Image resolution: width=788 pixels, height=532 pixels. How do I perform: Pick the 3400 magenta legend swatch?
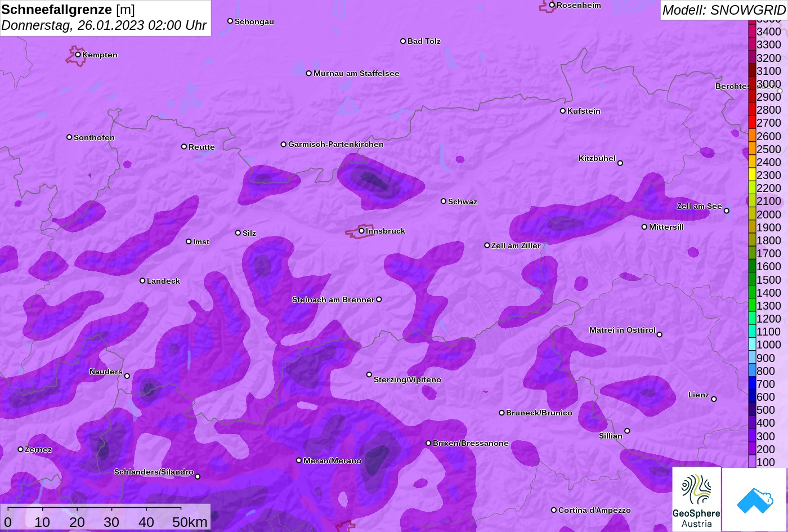tap(752, 31)
